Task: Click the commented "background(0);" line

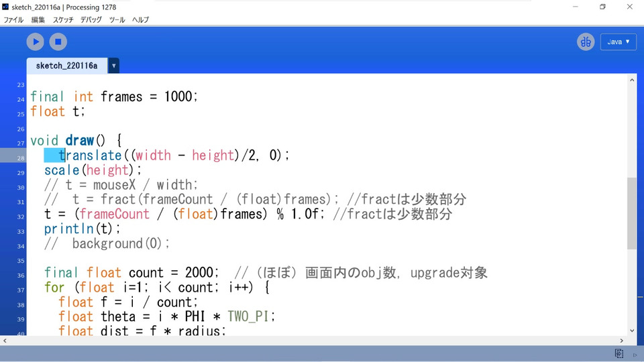Action: pos(121,244)
